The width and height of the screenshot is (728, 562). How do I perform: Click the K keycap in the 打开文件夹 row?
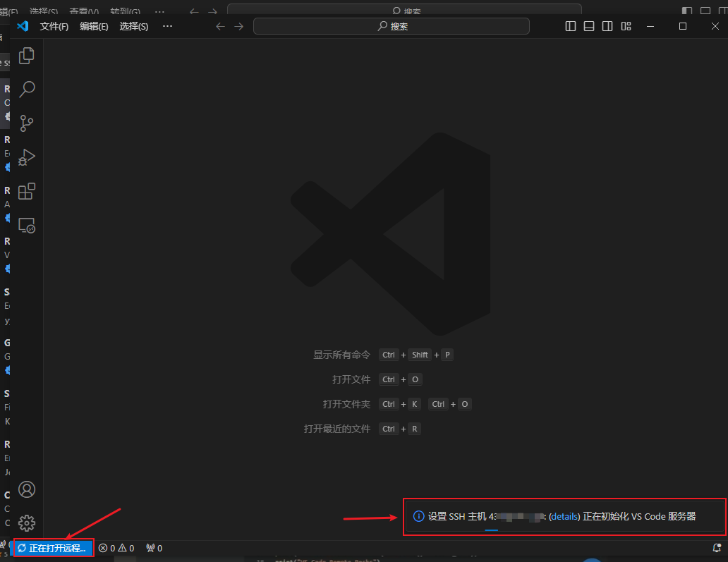pyautogui.click(x=415, y=404)
